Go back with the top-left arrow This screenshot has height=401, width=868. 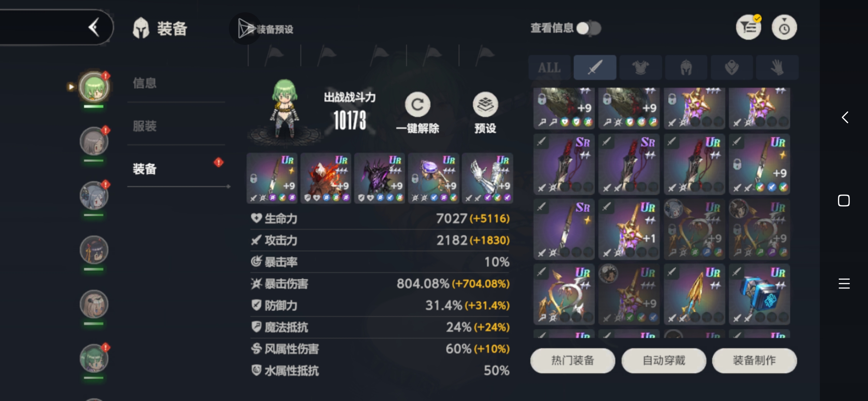94,27
